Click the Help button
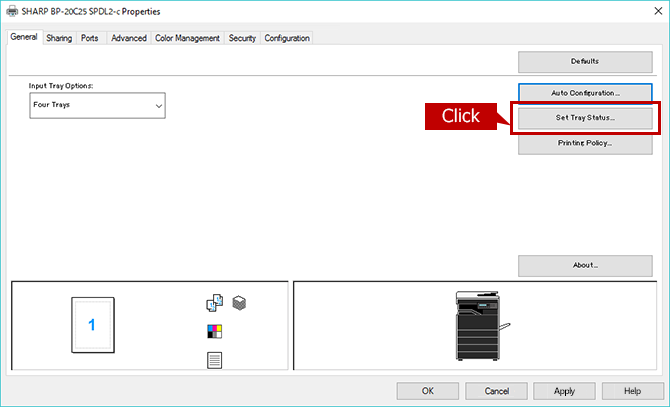Viewport: 670px width, 407px height. click(632, 391)
